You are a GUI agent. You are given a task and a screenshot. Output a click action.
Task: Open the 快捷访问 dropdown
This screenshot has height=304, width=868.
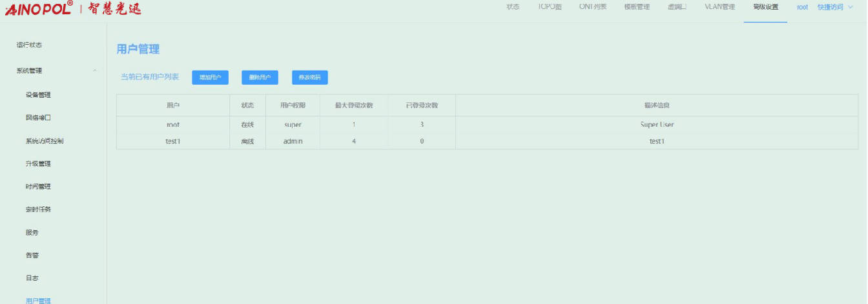point(834,7)
